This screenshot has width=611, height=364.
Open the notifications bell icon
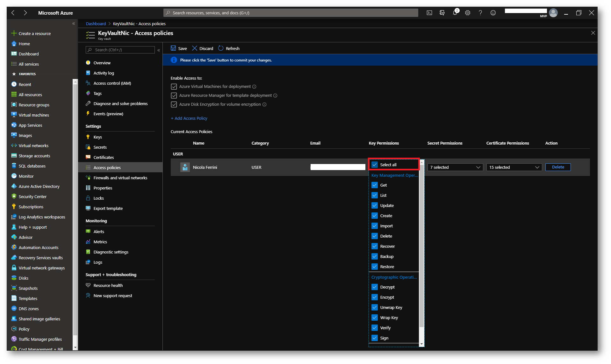coord(455,13)
